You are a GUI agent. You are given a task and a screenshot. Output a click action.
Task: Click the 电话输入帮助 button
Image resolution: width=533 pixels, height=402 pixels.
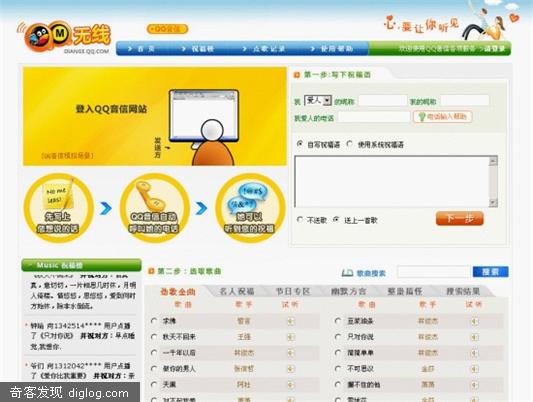[442, 117]
